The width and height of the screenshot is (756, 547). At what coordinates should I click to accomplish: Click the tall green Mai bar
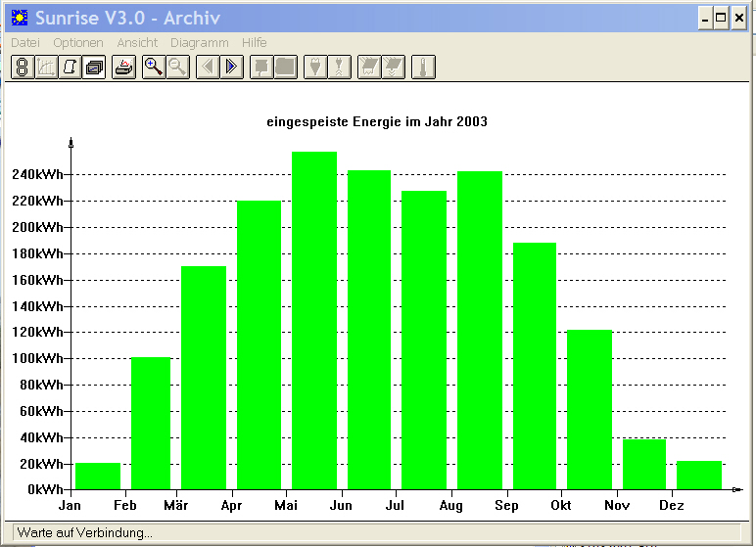(x=314, y=321)
